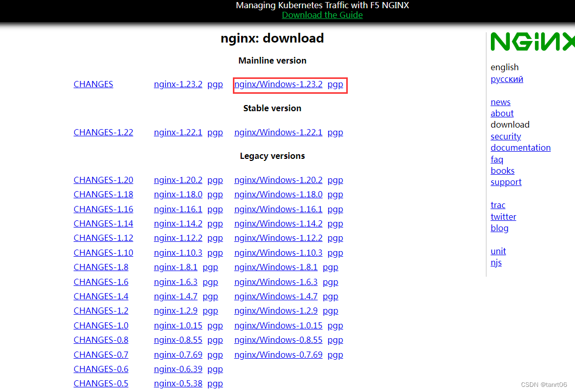Viewport: 575px width, 392px height.
Task: Download nginx/Windows-1.16.1
Action: (279, 209)
